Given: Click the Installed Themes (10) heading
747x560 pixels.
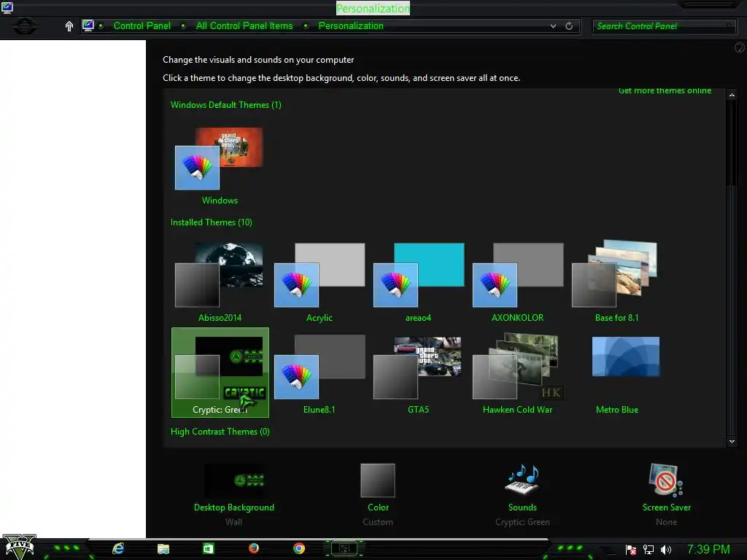Looking at the screenshot, I should click(x=211, y=222).
